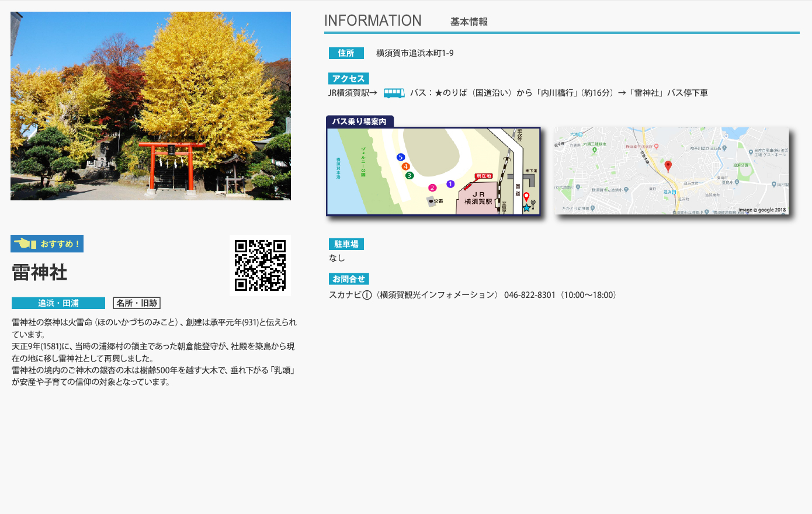The width and height of the screenshot is (812, 514).
Task: Click pink bus stop marker 2
Action: point(432,187)
